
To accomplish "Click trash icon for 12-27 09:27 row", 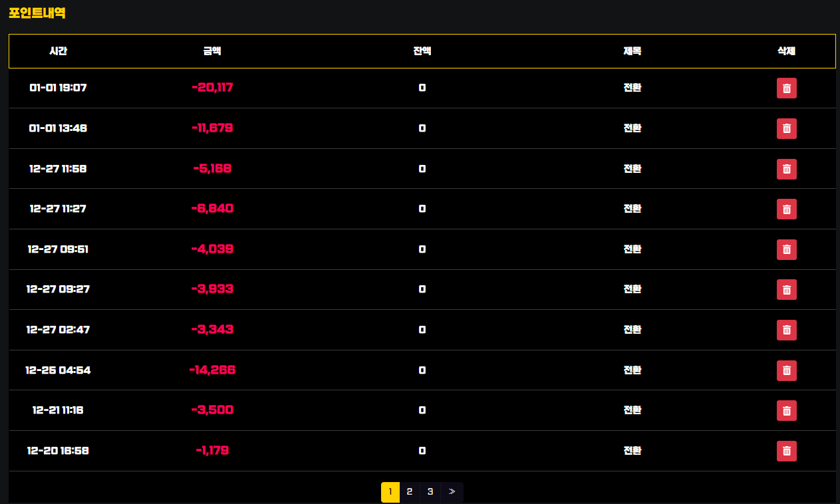I will coord(786,289).
